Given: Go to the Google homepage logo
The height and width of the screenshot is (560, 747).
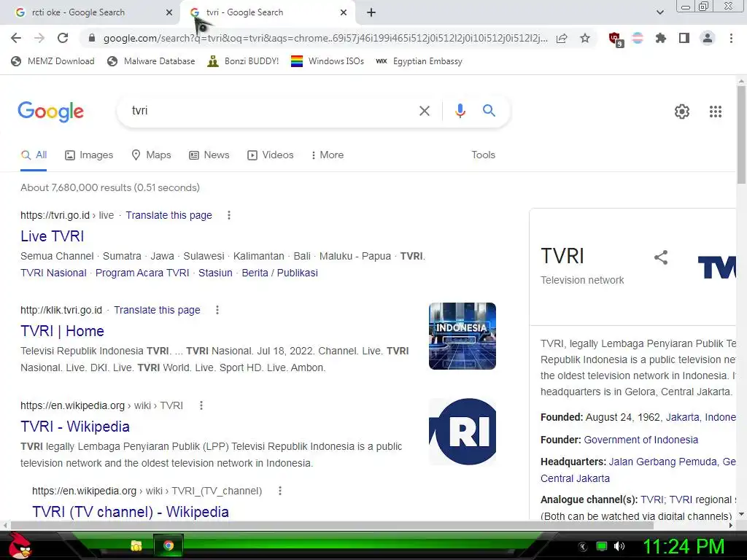Looking at the screenshot, I should pyautogui.click(x=50, y=112).
